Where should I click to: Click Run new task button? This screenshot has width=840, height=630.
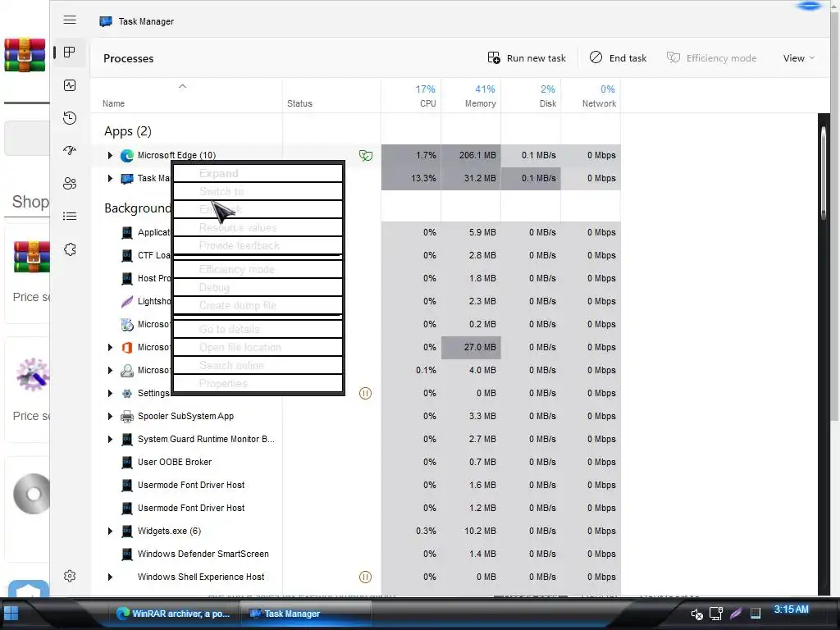tap(527, 58)
